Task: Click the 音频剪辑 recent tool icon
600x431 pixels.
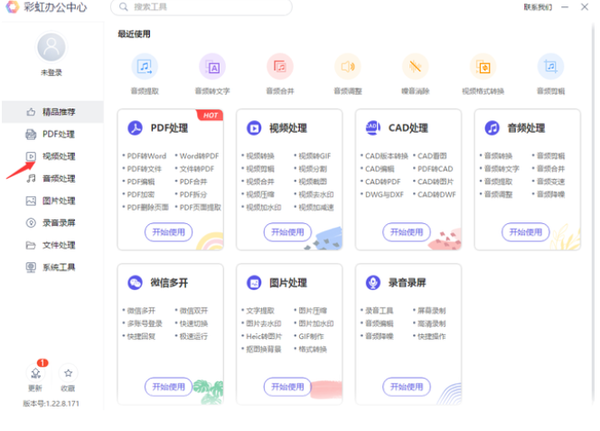Action: coord(550,67)
